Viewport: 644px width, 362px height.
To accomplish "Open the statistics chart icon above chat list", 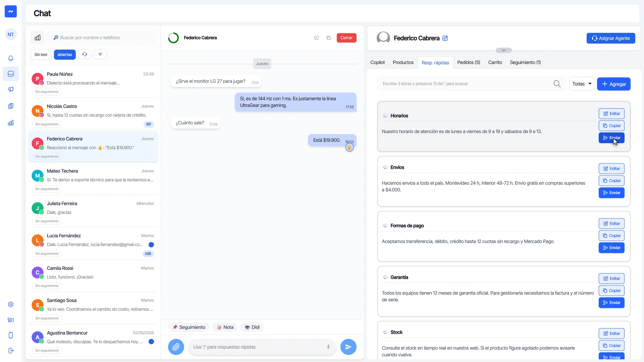I will (x=38, y=38).
